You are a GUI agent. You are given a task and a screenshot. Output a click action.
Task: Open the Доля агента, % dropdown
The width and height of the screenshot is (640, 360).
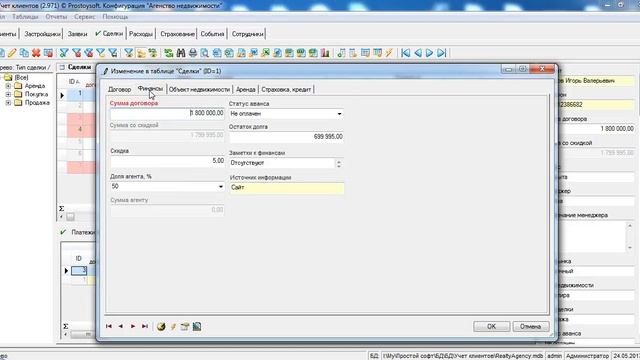(220, 187)
